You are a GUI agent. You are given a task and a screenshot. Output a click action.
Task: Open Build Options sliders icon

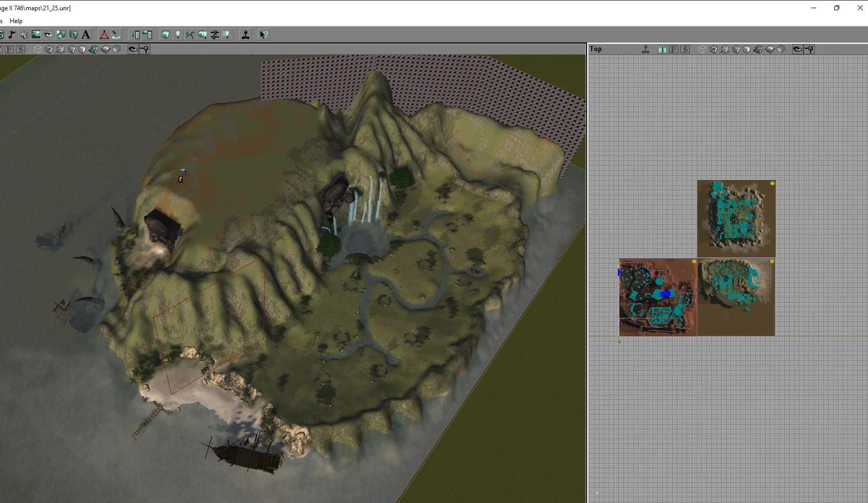[215, 35]
